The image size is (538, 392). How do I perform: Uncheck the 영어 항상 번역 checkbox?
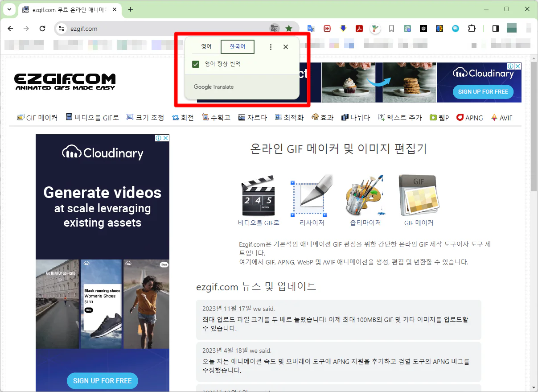(x=196, y=64)
